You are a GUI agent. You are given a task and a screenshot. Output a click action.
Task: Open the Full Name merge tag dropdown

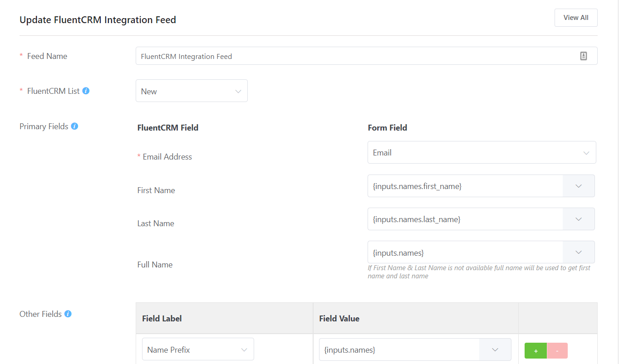(x=578, y=252)
